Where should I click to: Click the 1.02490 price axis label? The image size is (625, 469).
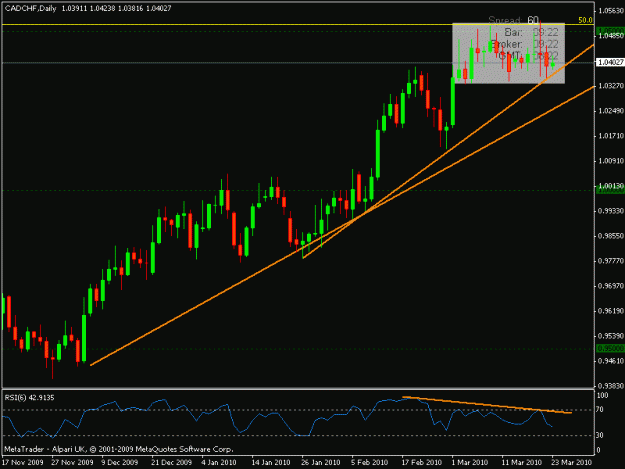pyautogui.click(x=611, y=111)
